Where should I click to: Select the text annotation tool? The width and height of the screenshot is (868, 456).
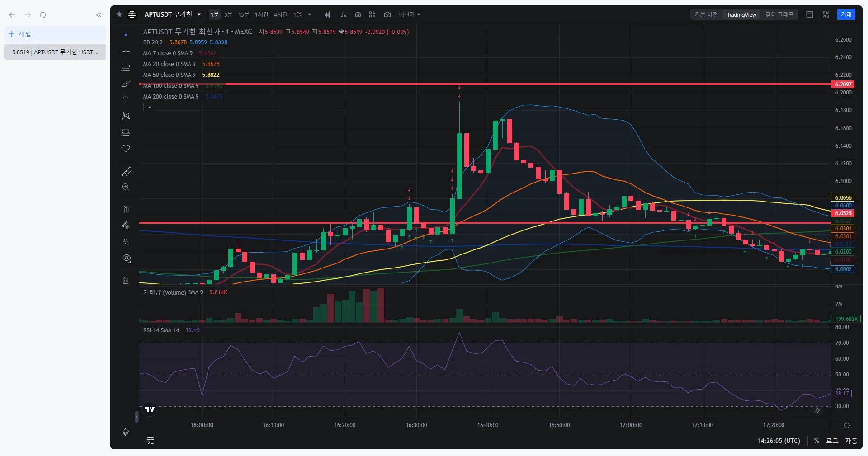click(126, 100)
